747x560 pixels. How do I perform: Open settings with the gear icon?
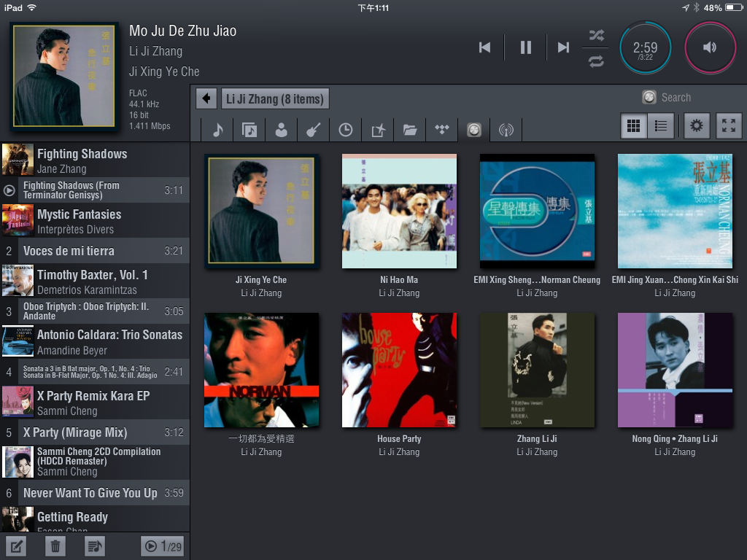(x=697, y=125)
